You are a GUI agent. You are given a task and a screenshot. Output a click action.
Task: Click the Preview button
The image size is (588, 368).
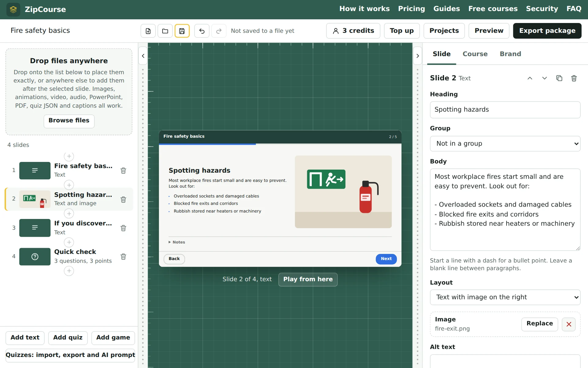[489, 31]
